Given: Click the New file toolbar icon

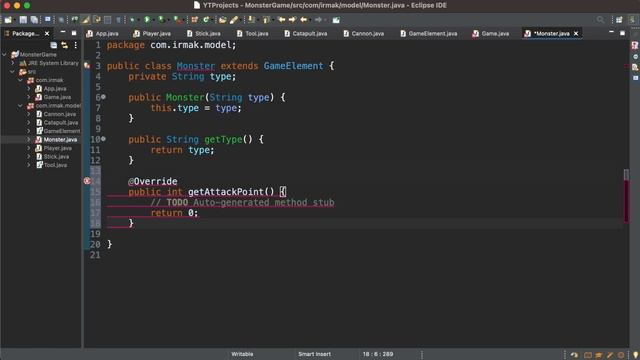Looking at the screenshot, I should click(x=8, y=20).
